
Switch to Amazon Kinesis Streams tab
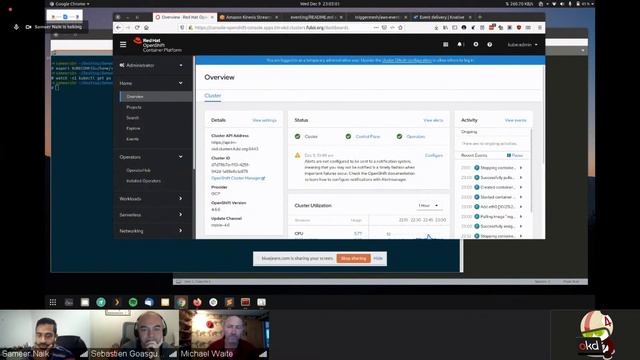coord(249,17)
